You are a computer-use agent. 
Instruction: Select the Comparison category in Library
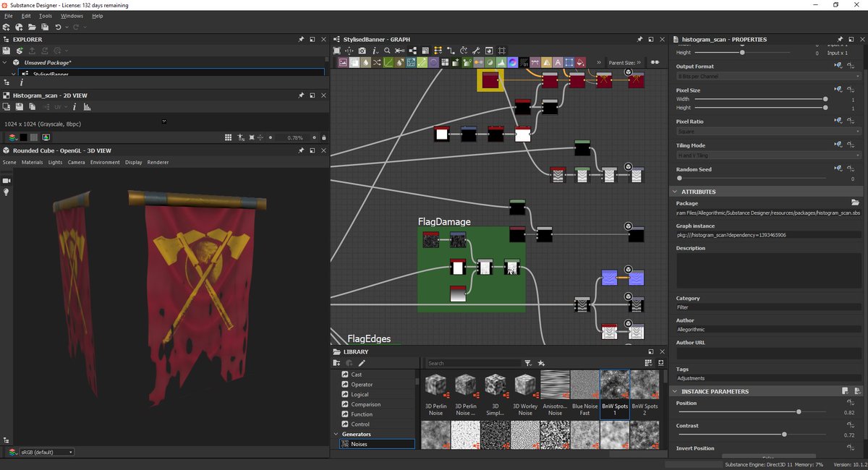[365, 404]
